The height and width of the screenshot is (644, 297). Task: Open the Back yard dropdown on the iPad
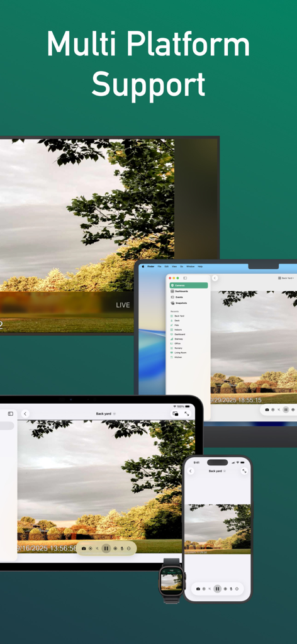click(106, 414)
